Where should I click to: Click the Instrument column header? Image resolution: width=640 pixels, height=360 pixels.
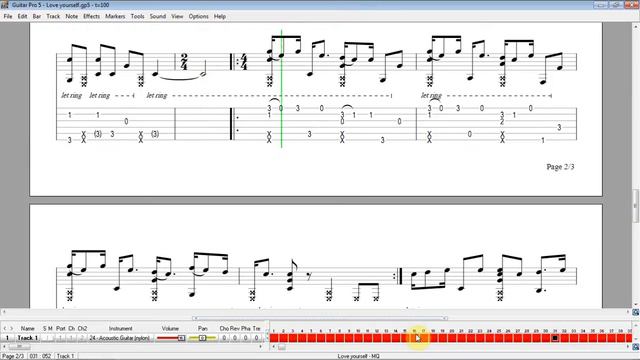pos(120,328)
